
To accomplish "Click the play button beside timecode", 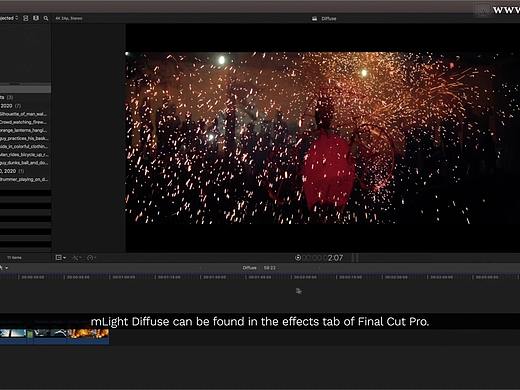I will [298, 258].
